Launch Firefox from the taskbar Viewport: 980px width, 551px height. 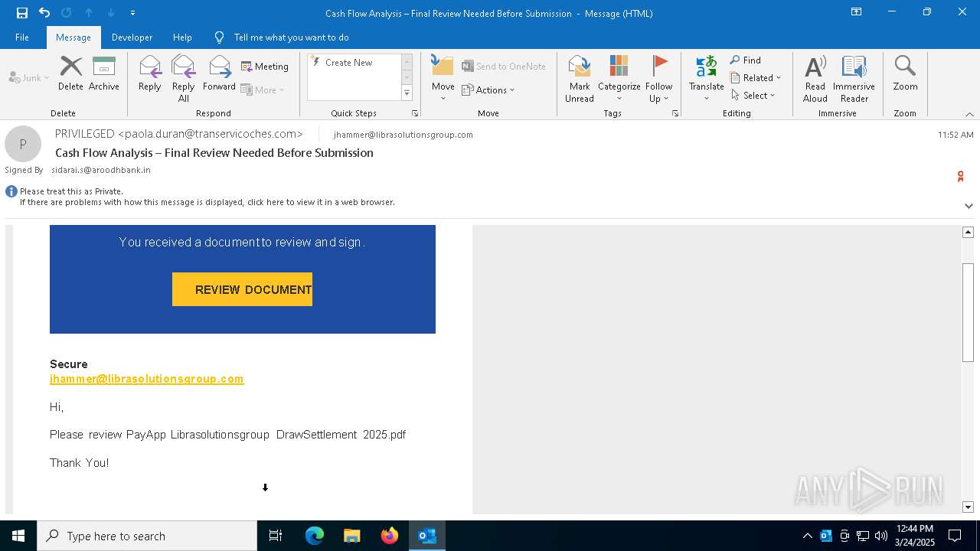coord(389,536)
